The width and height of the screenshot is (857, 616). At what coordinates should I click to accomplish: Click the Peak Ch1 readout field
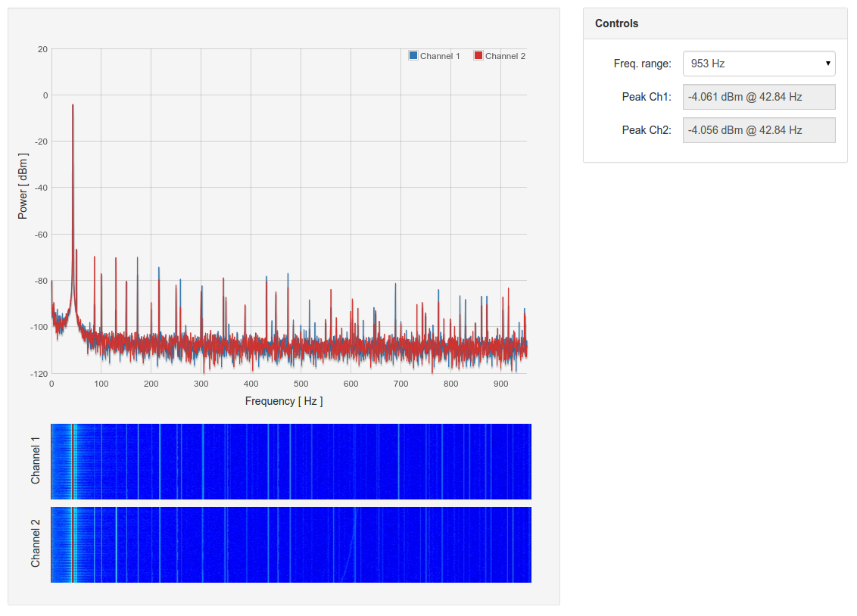[x=759, y=97]
